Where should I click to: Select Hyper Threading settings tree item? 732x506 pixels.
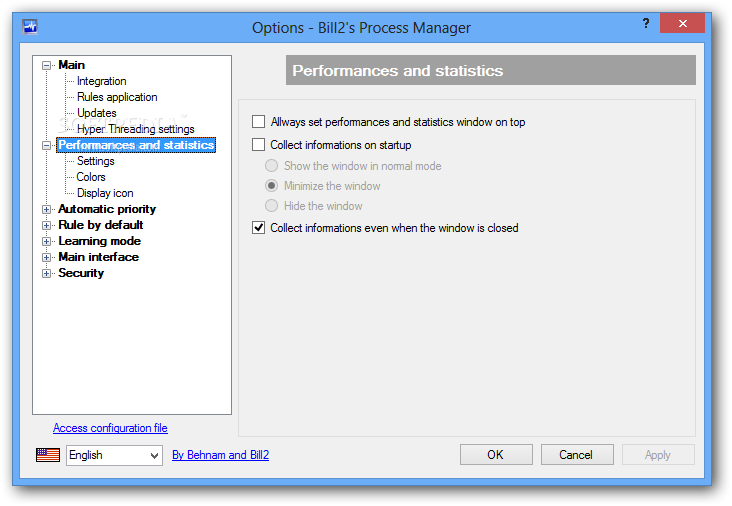pos(135,129)
